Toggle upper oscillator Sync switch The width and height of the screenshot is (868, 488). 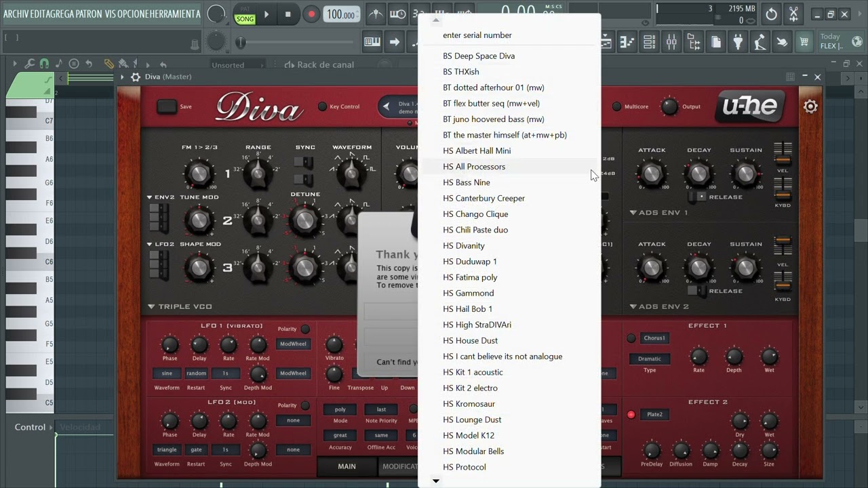[x=303, y=163]
